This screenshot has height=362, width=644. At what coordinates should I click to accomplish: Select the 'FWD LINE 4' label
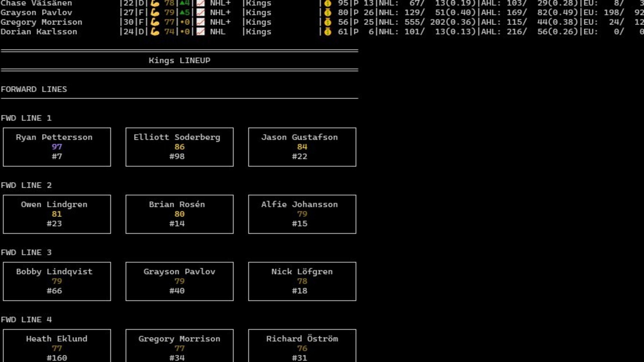pyautogui.click(x=26, y=320)
